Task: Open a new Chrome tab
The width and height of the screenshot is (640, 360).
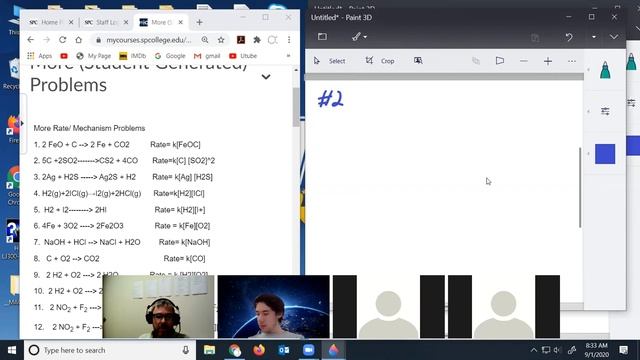Action: pyautogui.click(x=199, y=22)
